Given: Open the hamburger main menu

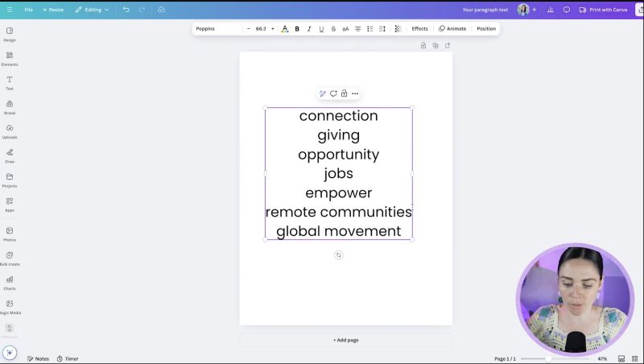Looking at the screenshot, I should 10,10.
